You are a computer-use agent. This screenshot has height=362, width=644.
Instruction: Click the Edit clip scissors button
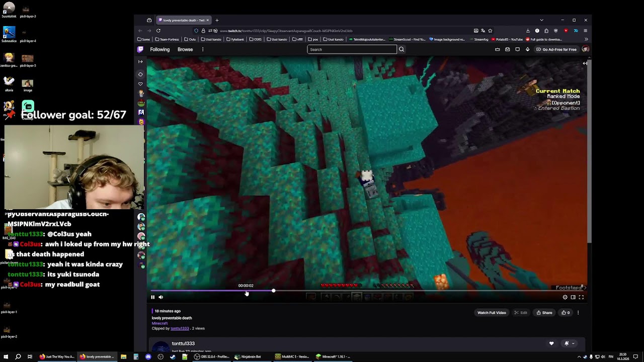click(x=521, y=313)
